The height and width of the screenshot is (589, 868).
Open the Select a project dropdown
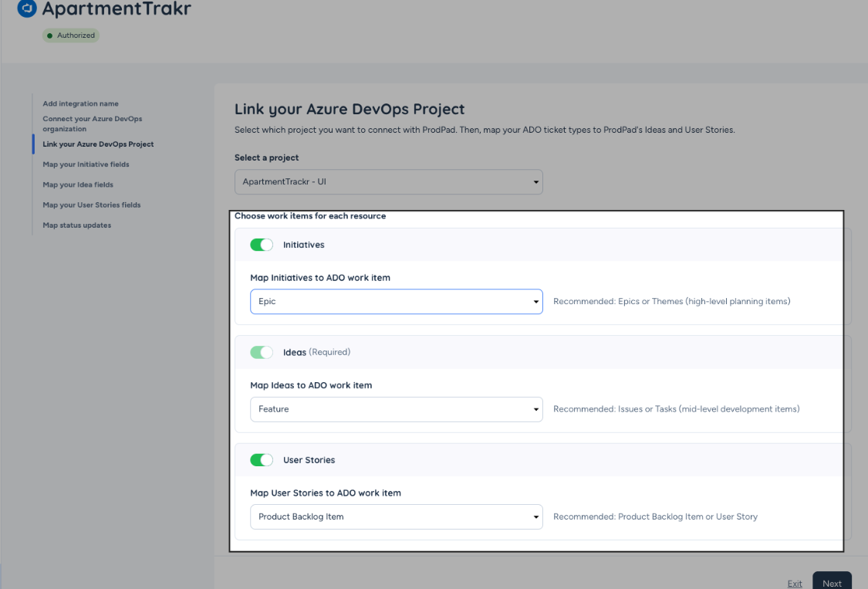click(x=389, y=181)
